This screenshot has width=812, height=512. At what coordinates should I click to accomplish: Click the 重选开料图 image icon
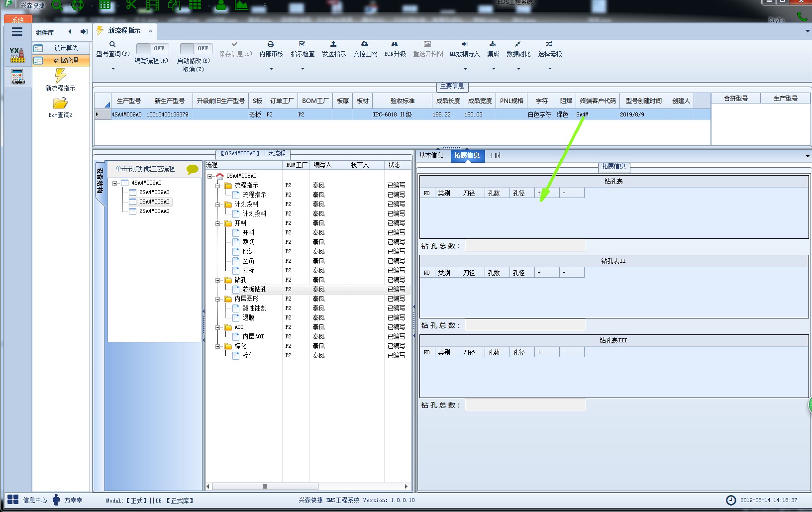pos(427,44)
